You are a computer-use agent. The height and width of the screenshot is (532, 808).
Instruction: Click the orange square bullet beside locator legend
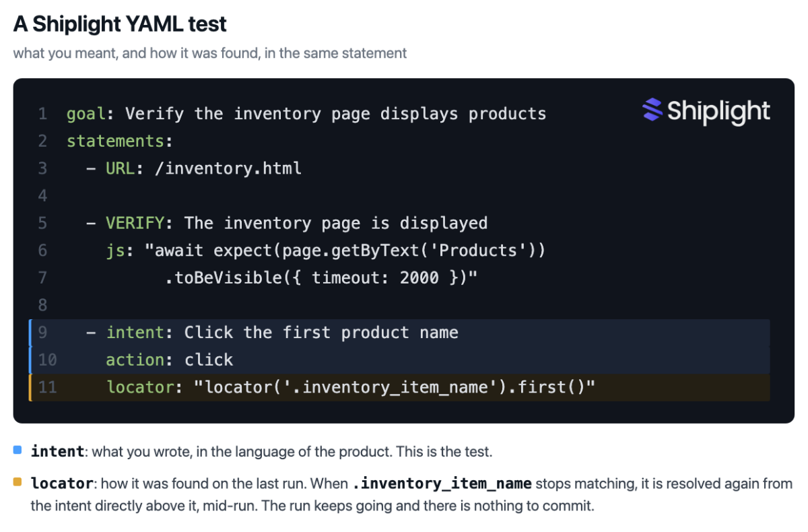click(x=18, y=481)
